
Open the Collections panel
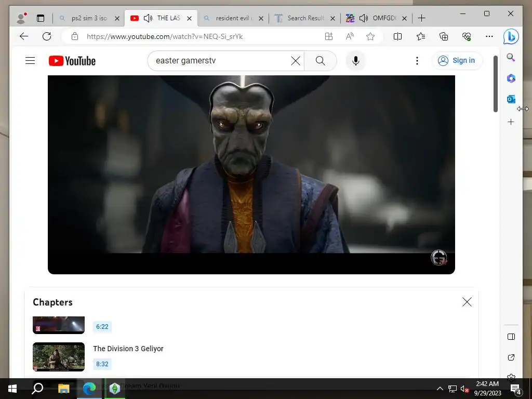444,36
